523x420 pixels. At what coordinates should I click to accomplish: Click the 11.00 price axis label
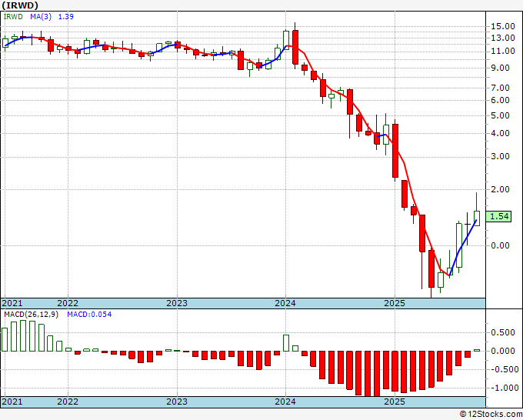point(503,51)
